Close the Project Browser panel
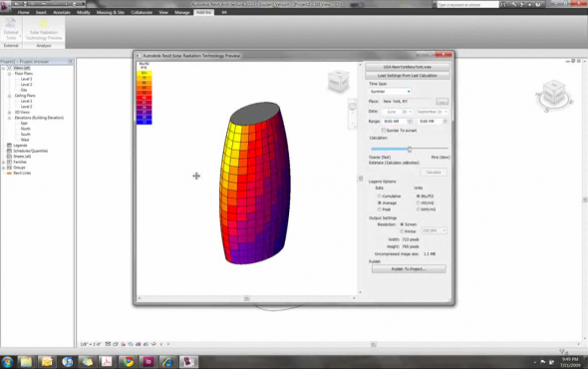Viewport: 588px width, 369px height. (x=70, y=61)
